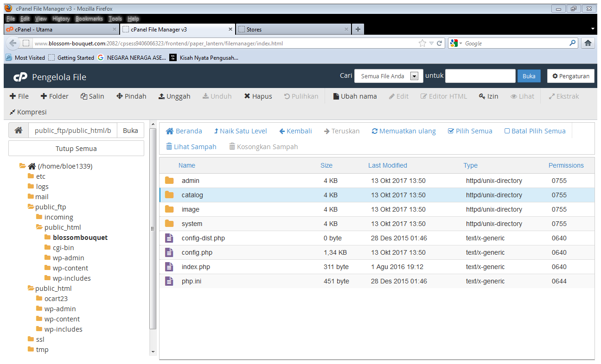Click the file icon for php.ini
Viewport: 601px width, 364px height.
coord(169,281)
